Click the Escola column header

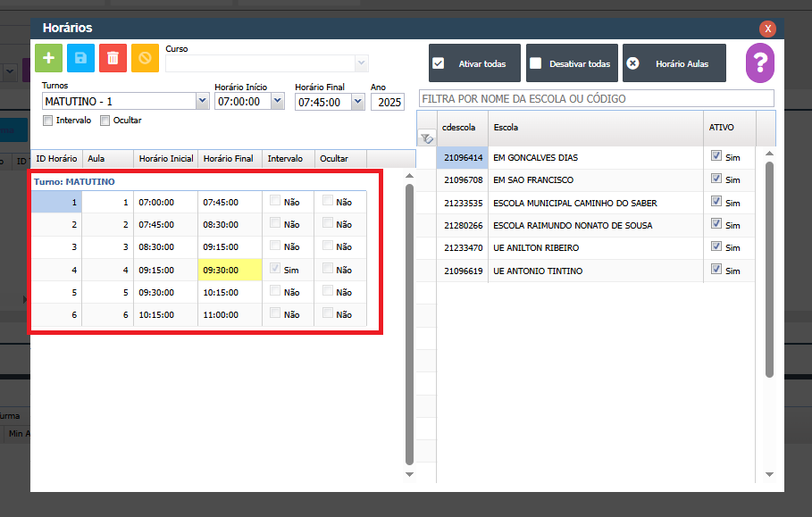pyautogui.click(x=596, y=128)
